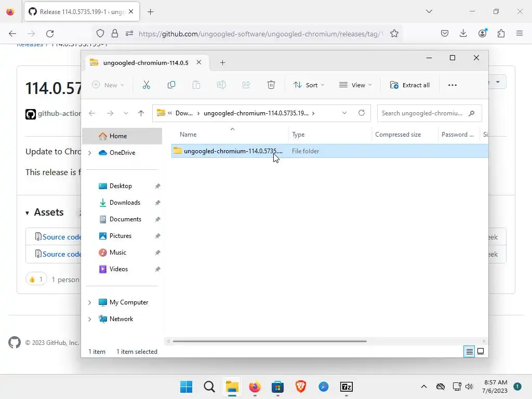Click the Save to Pocket icon in Firefox

pos(445,33)
